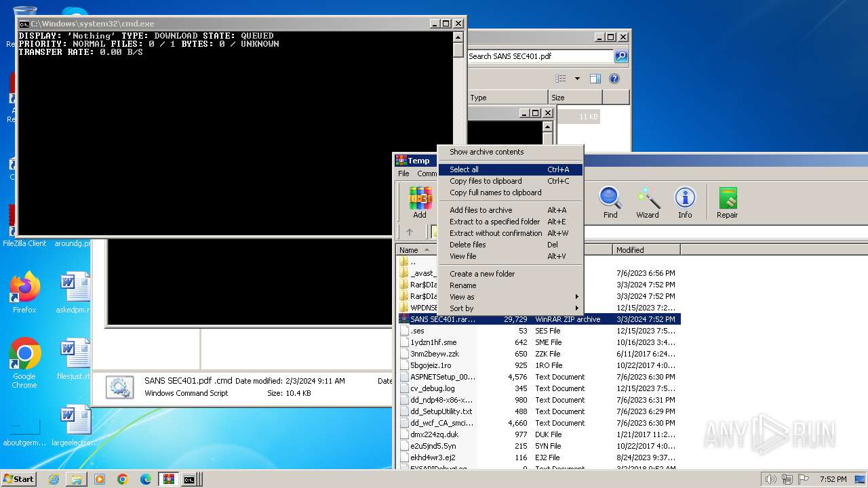Click the Explorer search magnifier button

(x=620, y=56)
